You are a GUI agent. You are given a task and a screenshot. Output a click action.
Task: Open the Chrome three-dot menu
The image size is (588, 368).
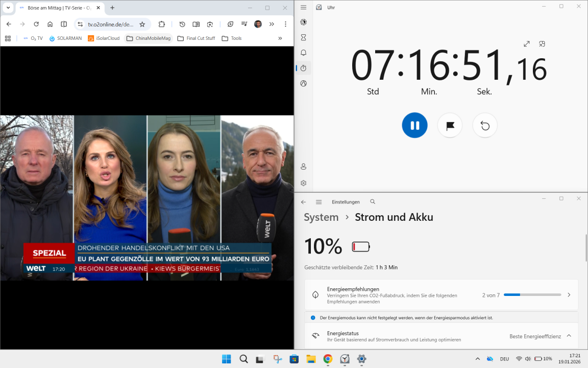point(285,24)
